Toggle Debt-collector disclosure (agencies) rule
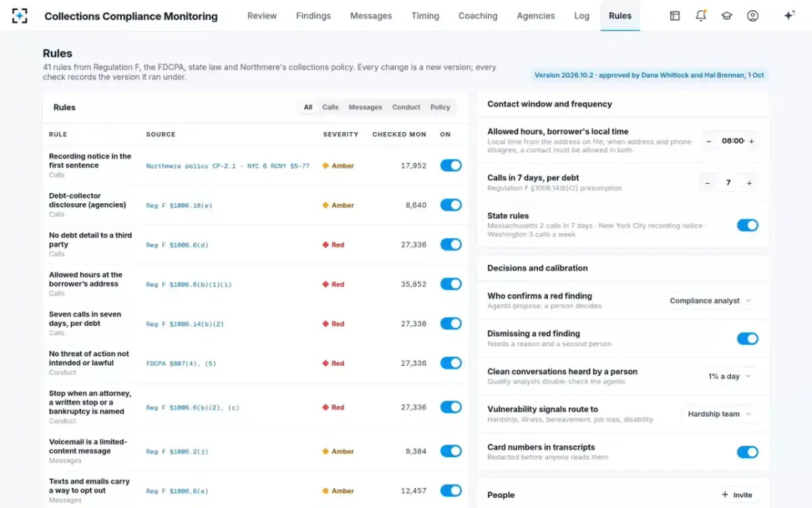Image resolution: width=812 pixels, height=508 pixels. pos(451,205)
